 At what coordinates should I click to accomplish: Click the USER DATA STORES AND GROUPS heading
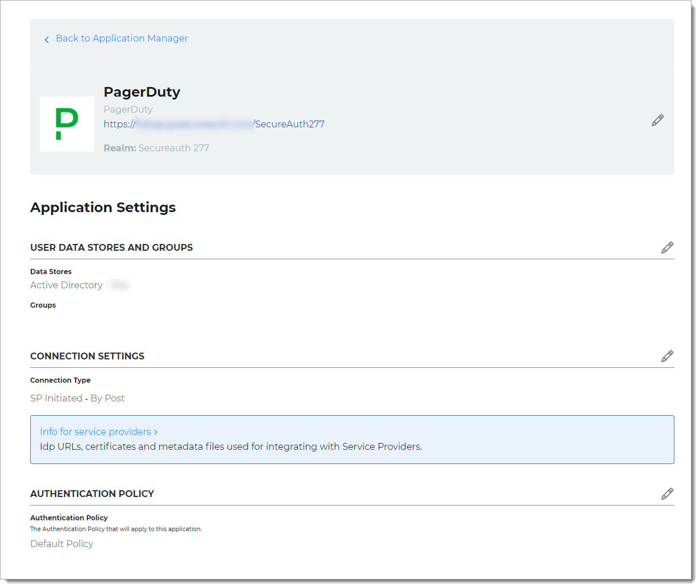point(111,247)
